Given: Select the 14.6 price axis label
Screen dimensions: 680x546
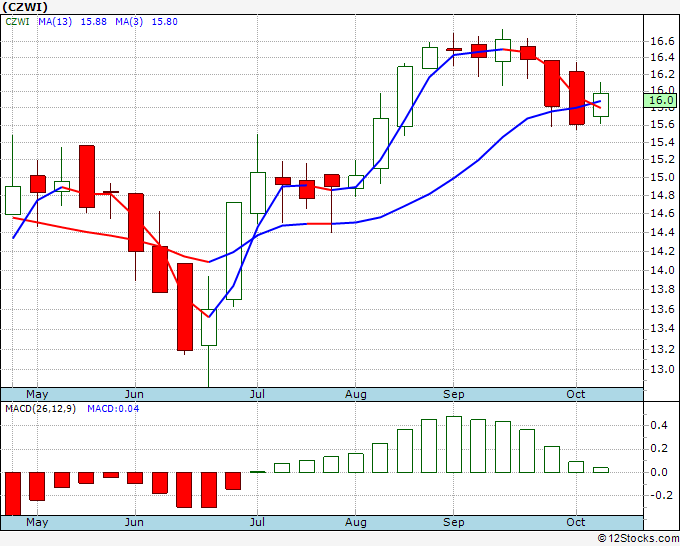Looking at the screenshot, I should point(662,213).
